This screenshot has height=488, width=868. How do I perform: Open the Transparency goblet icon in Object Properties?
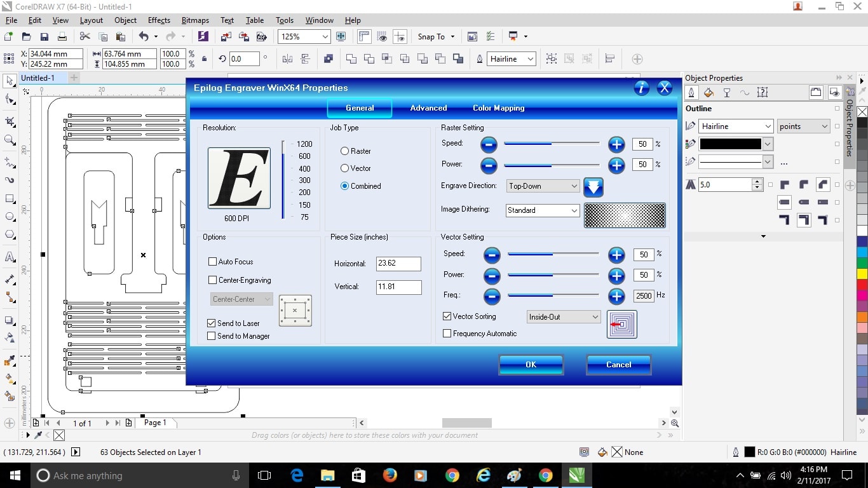(x=727, y=93)
